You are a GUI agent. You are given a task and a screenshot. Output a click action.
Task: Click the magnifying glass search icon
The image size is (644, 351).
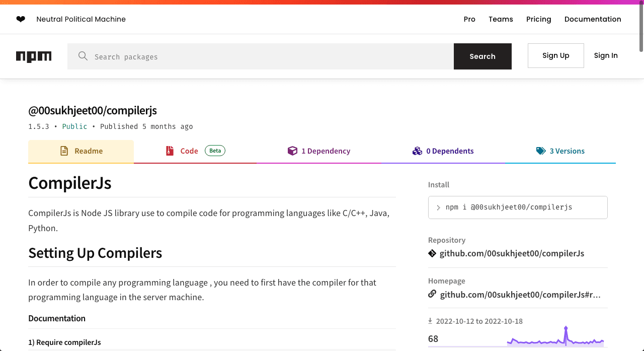(x=83, y=56)
